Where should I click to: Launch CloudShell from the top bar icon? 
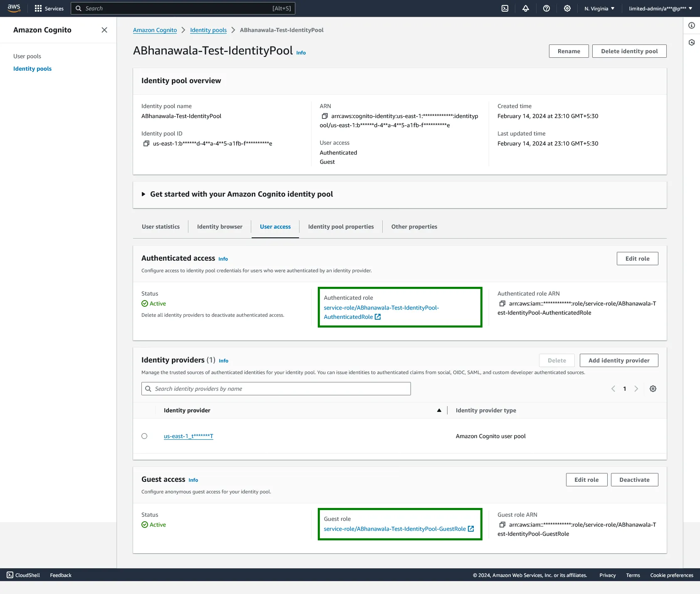click(x=505, y=8)
